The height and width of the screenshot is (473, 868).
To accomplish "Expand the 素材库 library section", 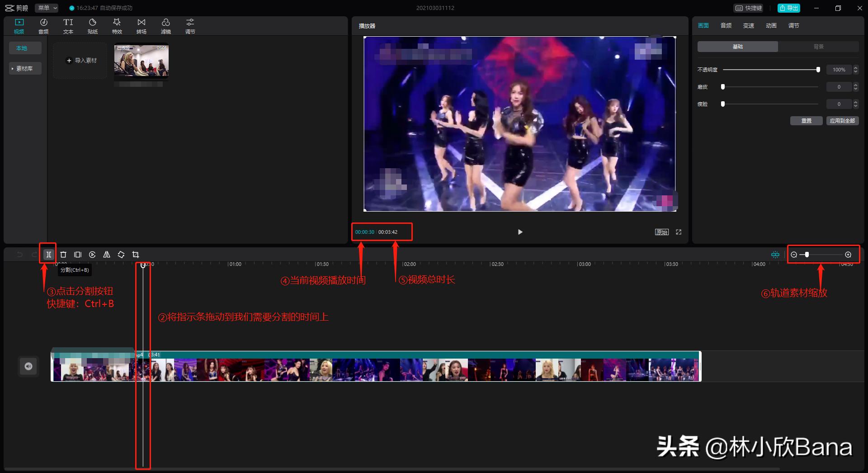I will 25,69.
